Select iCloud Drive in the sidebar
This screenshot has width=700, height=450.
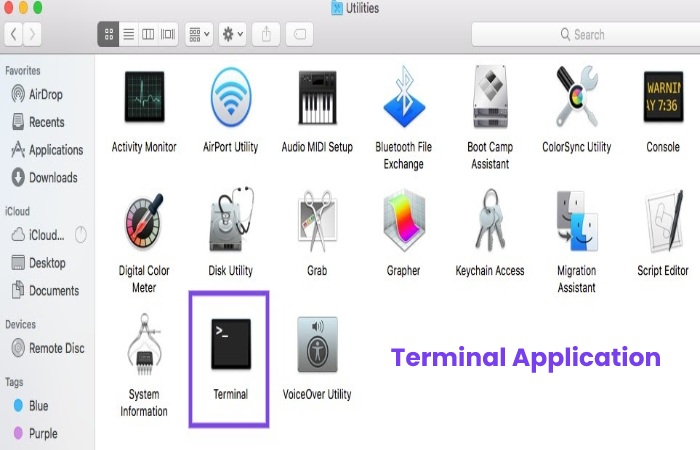click(38, 235)
